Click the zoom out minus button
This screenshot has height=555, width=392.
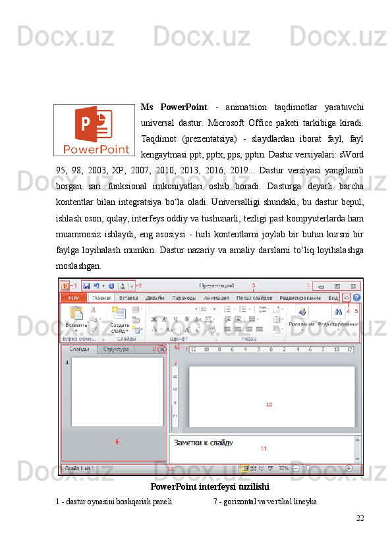[296, 469]
